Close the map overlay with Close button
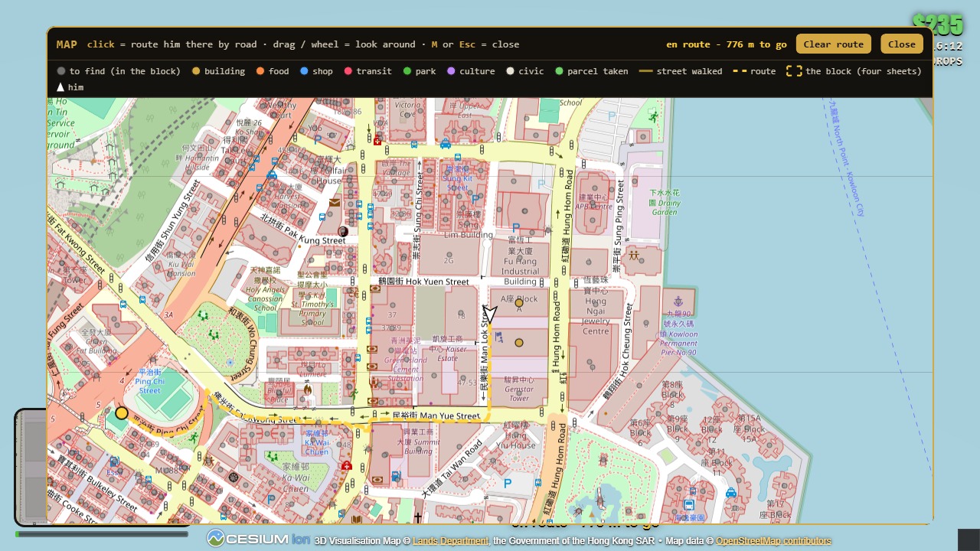This screenshot has height=551, width=980. [902, 44]
